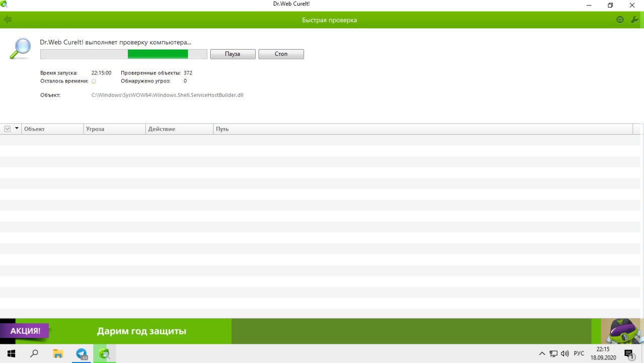This screenshot has width=644, height=363.
Task: Show hidden tray icons chevron
Action: [542, 353]
